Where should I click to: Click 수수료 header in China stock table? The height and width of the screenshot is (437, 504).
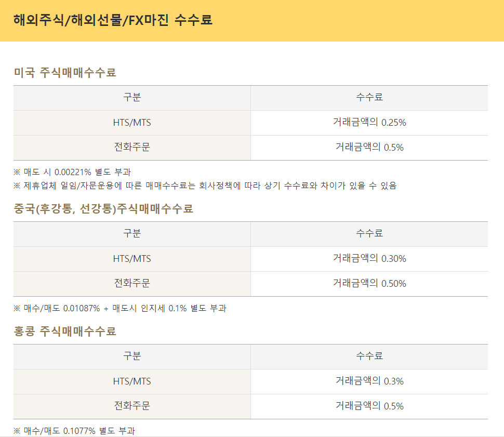[x=369, y=233]
